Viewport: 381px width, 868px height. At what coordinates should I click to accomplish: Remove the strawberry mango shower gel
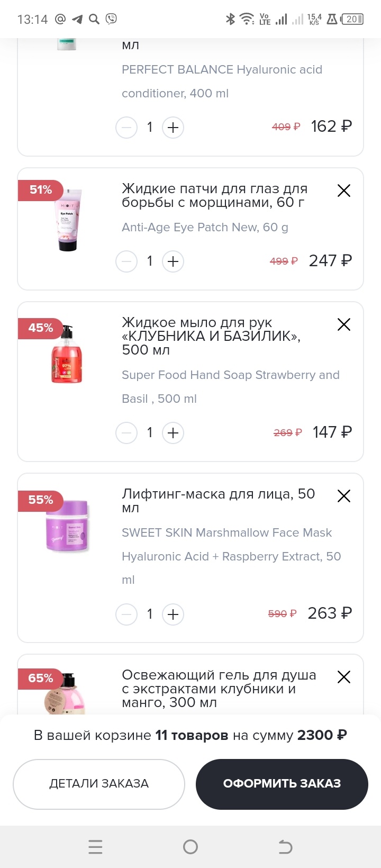point(344,677)
